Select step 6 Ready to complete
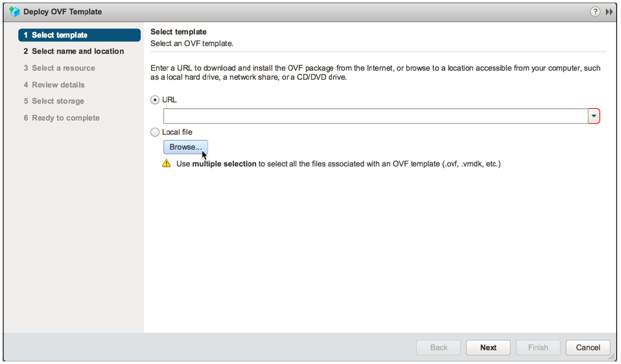The image size is (621, 364). point(65,118)
